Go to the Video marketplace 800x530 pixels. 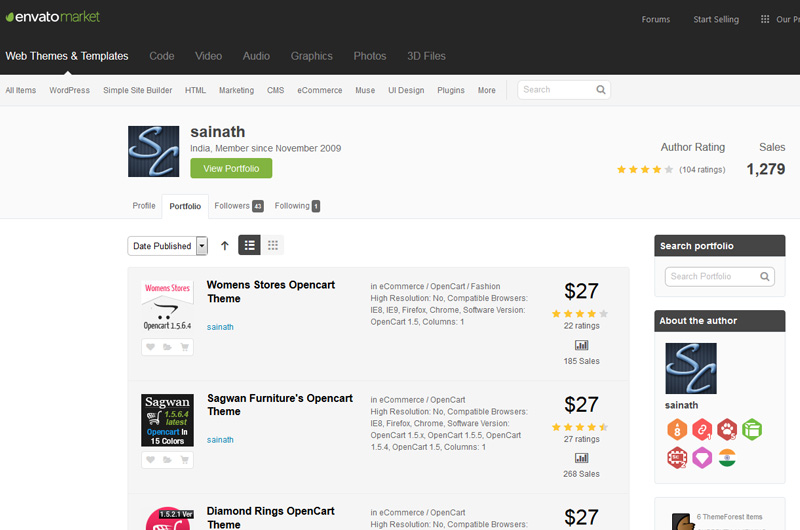208,56
